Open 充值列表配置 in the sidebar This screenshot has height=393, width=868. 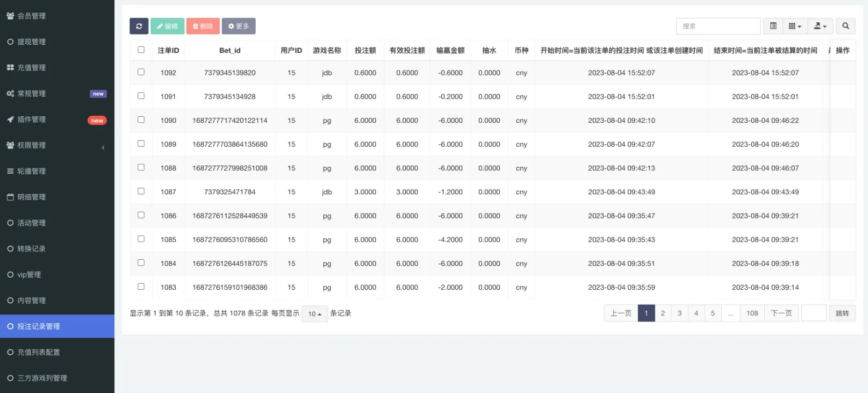point(38,353)
